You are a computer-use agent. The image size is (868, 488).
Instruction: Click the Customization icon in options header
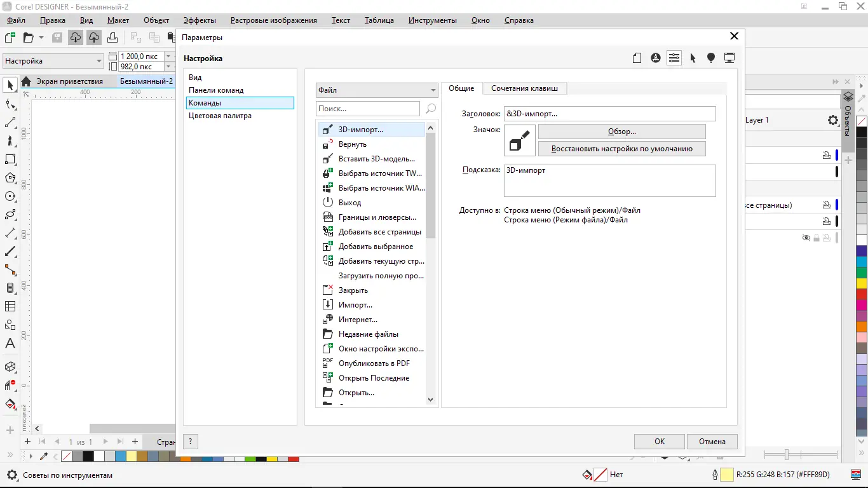click(x=674, y=58)
